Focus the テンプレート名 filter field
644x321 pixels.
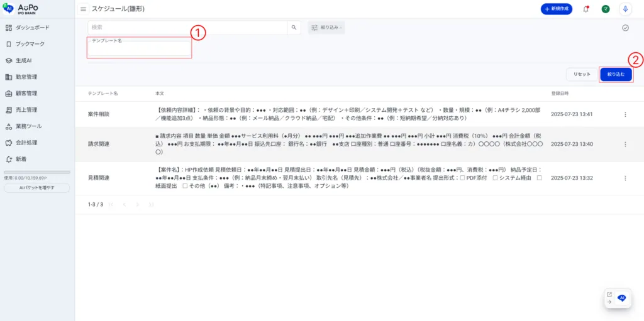(139, 48)
